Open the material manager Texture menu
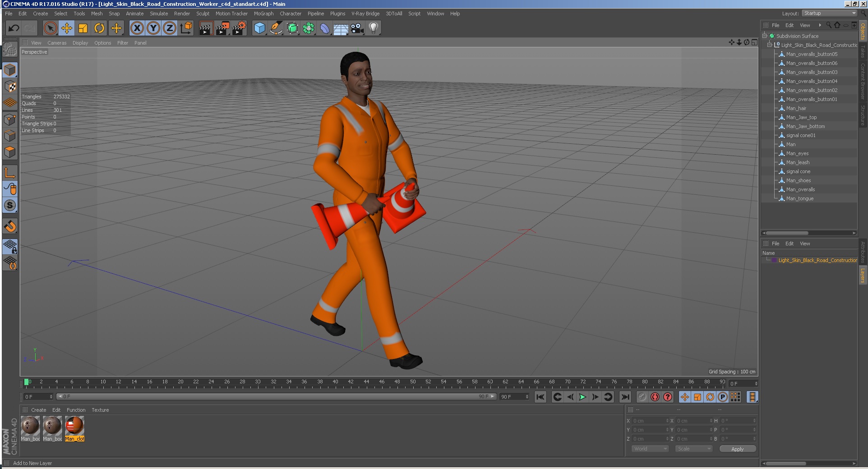The image size is (868, 469). pyautogui.click(x=100, y=410)
